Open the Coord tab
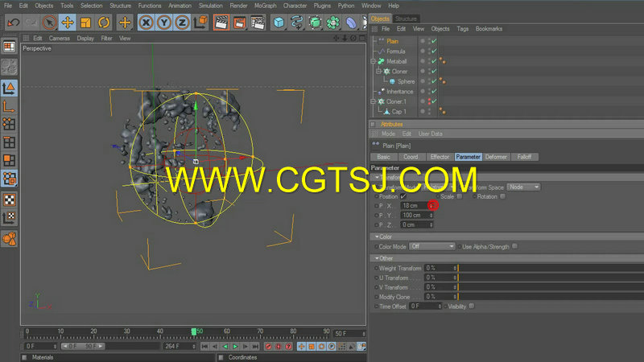Viewport: 644px width, 362px height. (411, 157)
